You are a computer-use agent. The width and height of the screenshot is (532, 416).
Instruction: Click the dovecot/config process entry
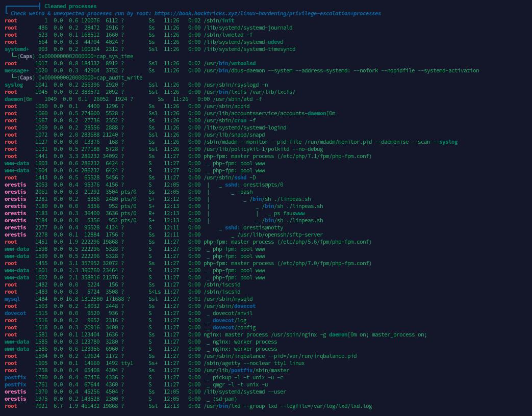234,327
